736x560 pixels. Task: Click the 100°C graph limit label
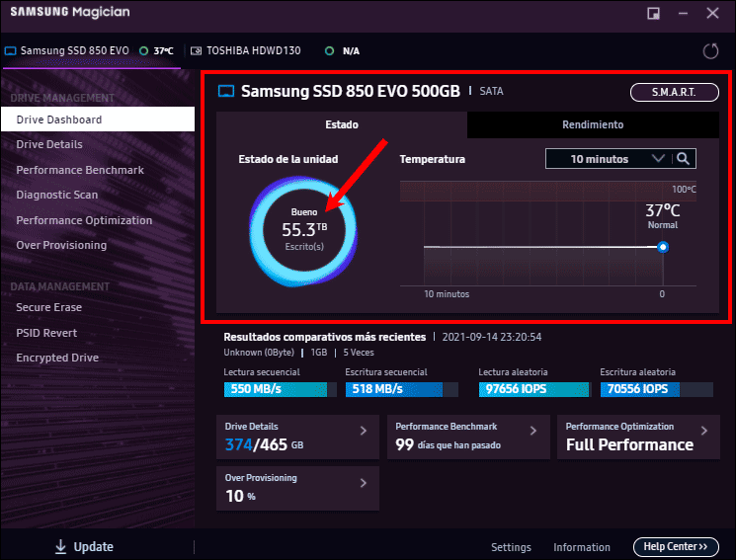coord(684,190)
